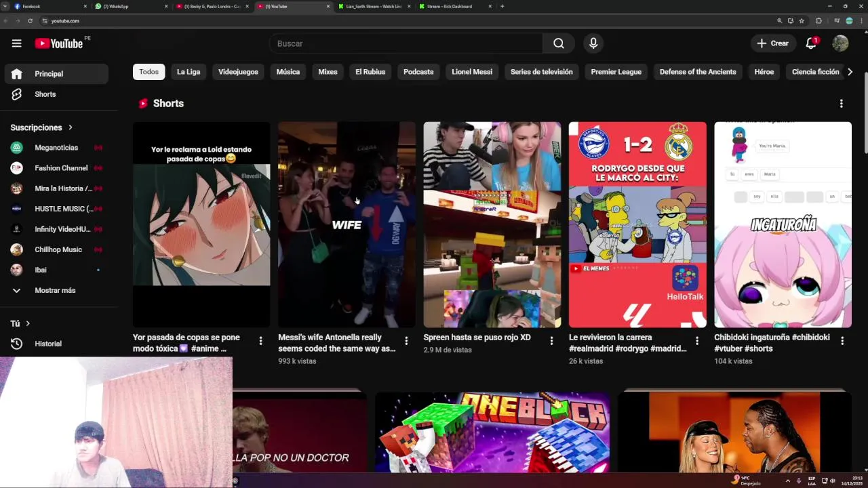Select the Héroe chip
The height and width of the screenshot is (488, 868).
[764, 72]
